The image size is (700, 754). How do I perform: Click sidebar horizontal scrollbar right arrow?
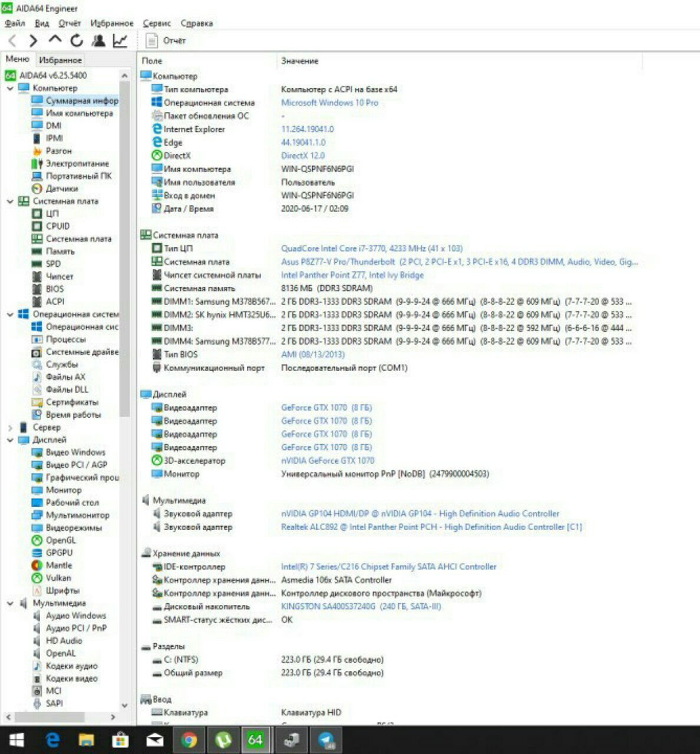tap(113, 717)
